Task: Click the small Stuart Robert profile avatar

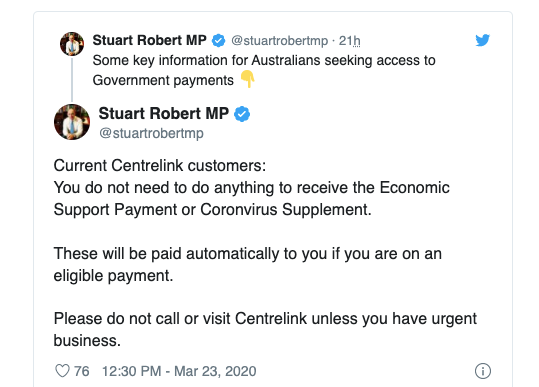Action: [72, 44]
